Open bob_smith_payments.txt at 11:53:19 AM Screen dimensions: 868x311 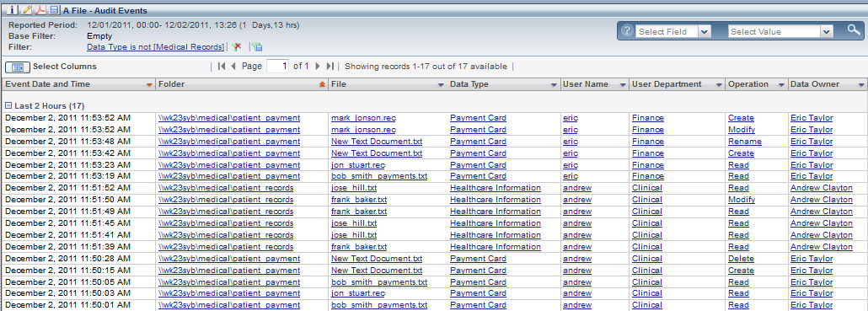pos(379,176)
